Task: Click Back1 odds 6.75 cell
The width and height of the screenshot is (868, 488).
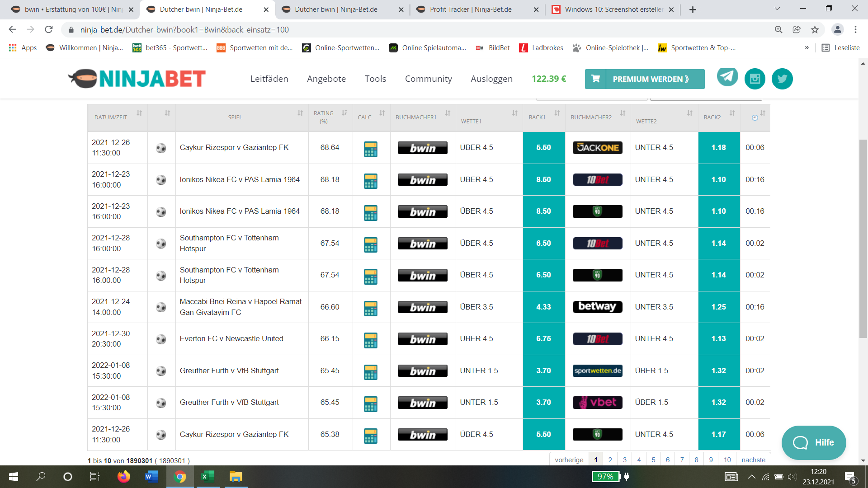Action: pos(544,339)
